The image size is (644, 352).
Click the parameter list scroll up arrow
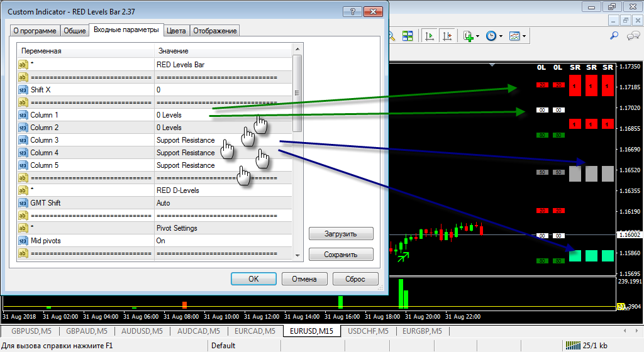(297, 49)
